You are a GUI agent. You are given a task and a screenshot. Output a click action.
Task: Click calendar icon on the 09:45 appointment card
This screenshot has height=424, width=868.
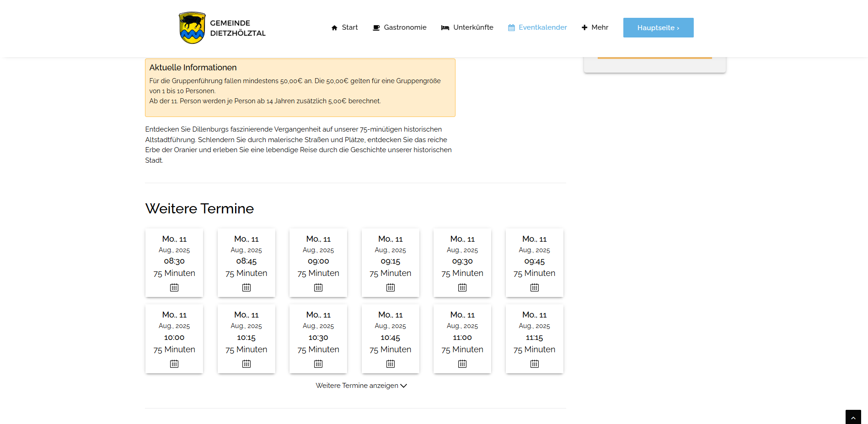pos(535,287)
